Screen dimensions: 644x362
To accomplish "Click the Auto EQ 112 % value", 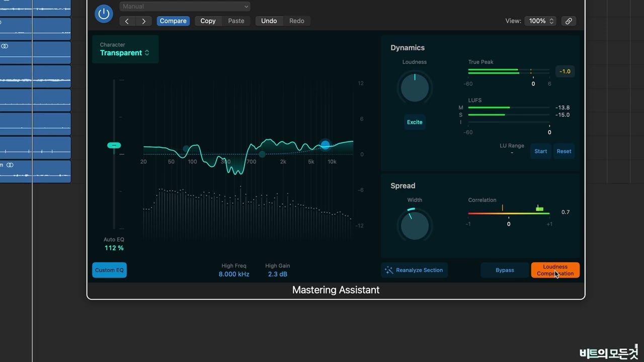I will pos(114,248).
